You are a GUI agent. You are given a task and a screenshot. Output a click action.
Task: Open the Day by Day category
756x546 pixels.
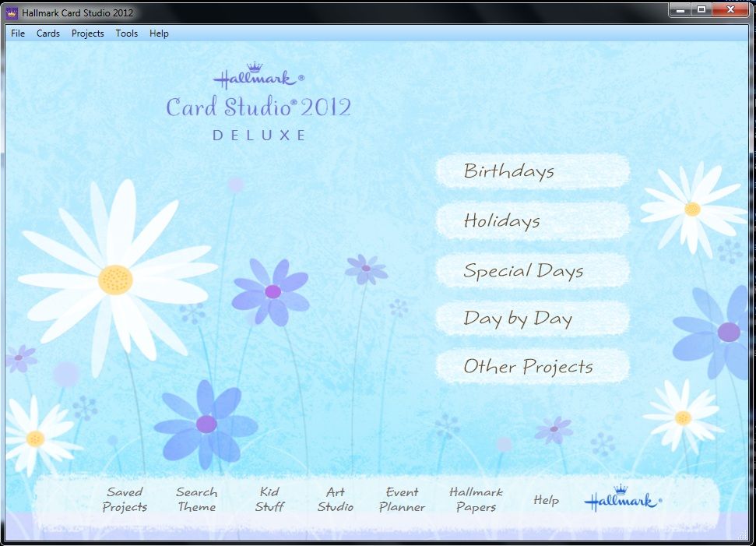tap(533, 319)
